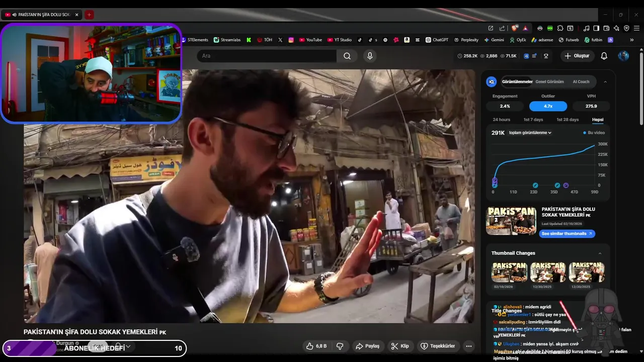Viewport: 644px width, 362px height.
Task: Select the 24 hours range tab
Action: 501,120
